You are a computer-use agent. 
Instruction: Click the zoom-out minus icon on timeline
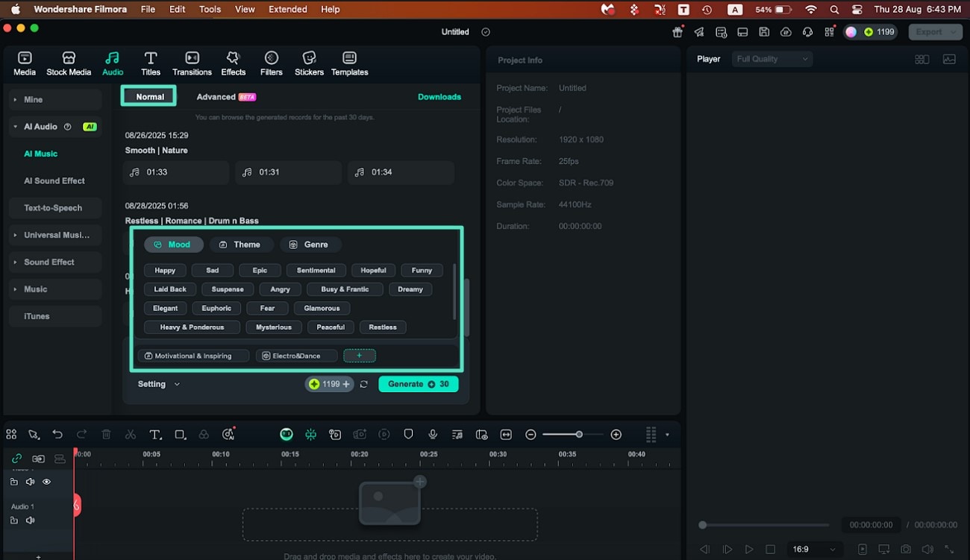pyautogui.click(x=531, y=435)
